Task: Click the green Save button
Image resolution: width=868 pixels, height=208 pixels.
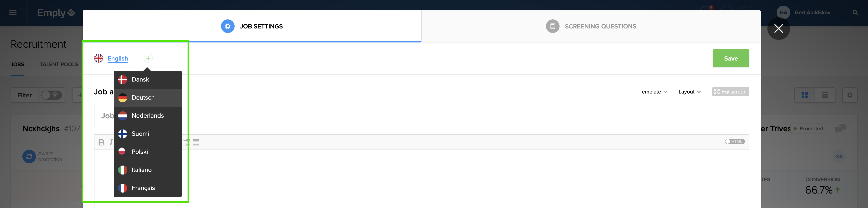Action: coord(731,58)
